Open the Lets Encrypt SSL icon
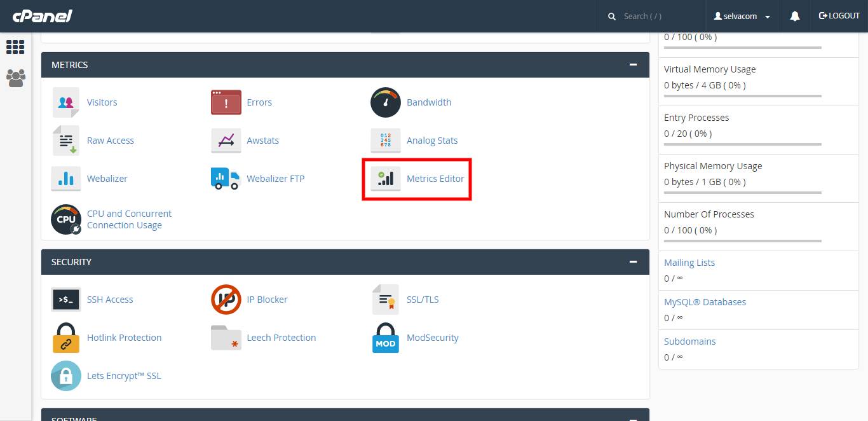868x421 pixels. point(66,376)
